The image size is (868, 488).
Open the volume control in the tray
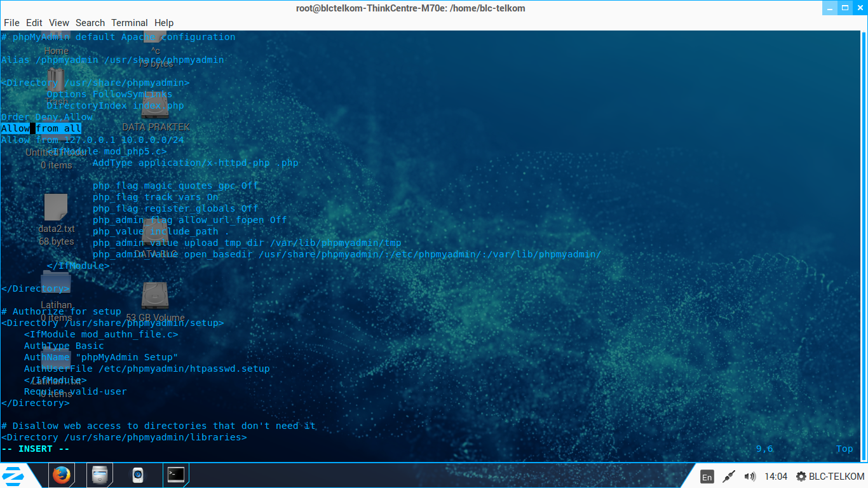point(750,477)
